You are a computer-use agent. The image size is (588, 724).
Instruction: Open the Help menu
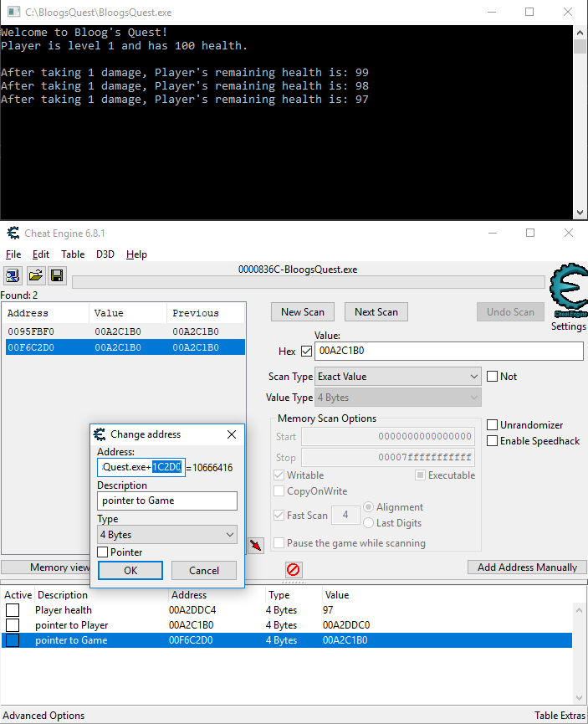pos(136,254)
